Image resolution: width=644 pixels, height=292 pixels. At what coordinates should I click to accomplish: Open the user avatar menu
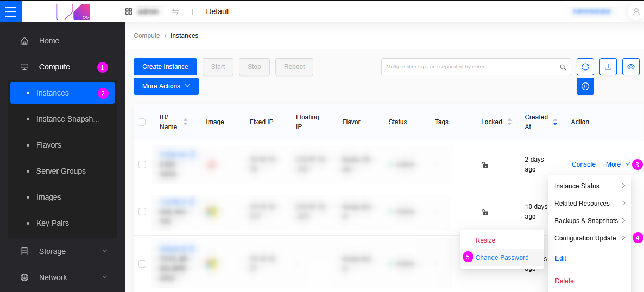tap(635, 11)
